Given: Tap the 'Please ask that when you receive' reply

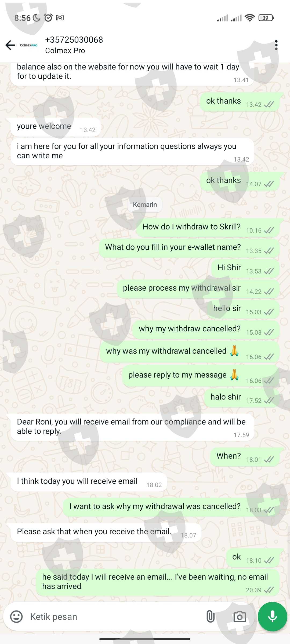Looking at the screenshot, I should pos(106,532).
